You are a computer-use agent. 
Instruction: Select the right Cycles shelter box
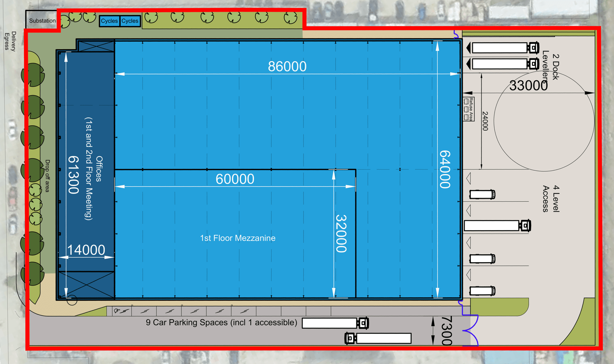click(130, 21)
